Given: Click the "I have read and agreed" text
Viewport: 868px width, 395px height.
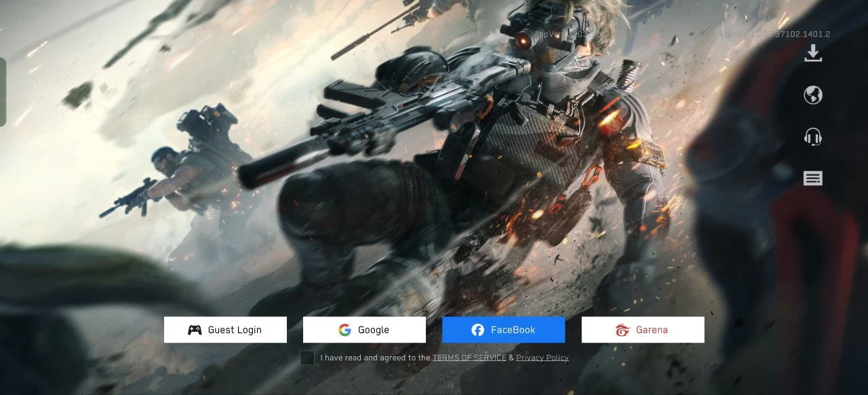Looking at the screenshot, I should pos(375,358).
